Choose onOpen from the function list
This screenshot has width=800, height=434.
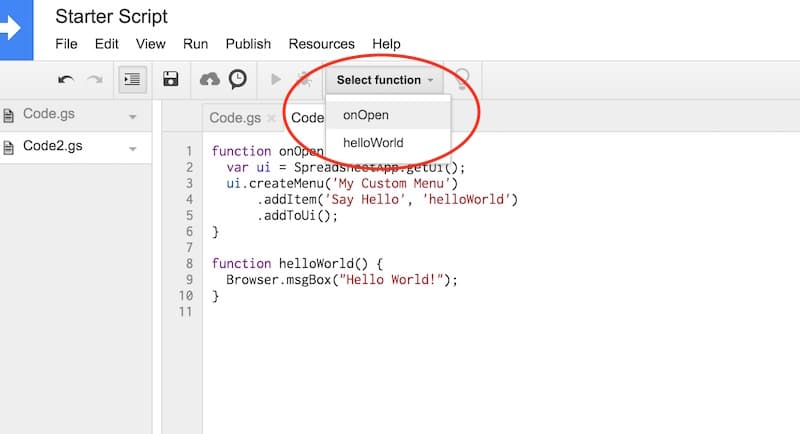(365, 115)
